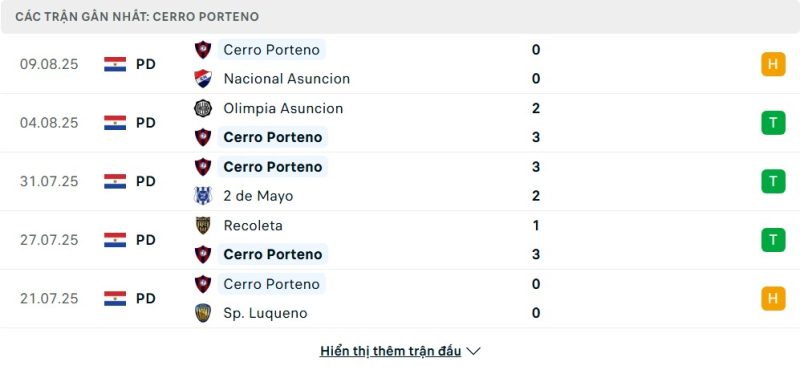800x374 pixels.
Task: Click Paraguay flag on 04.08.25 match
Action: coord(115,123)
